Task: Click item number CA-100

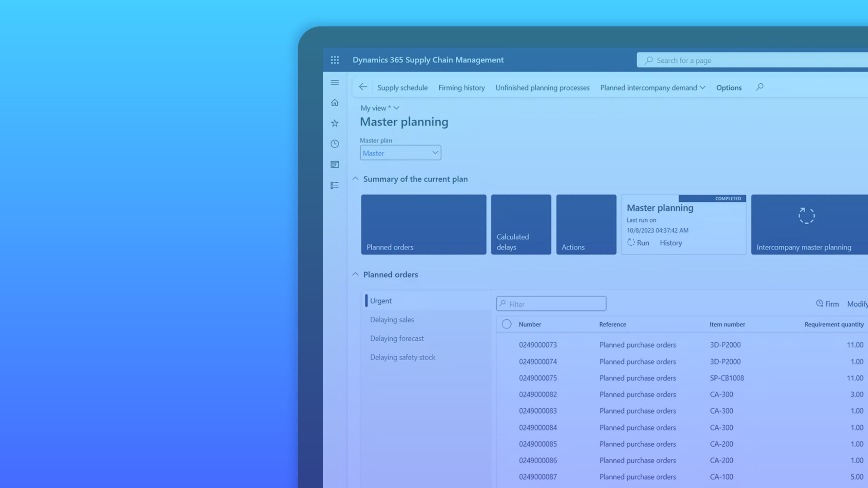Action: pos(721,477)
